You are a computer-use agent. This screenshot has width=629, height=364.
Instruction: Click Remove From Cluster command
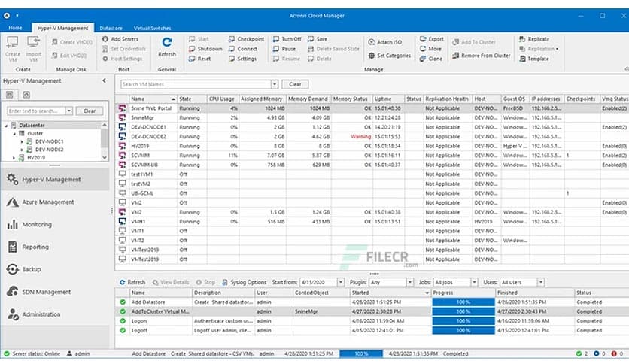(482, 56)
